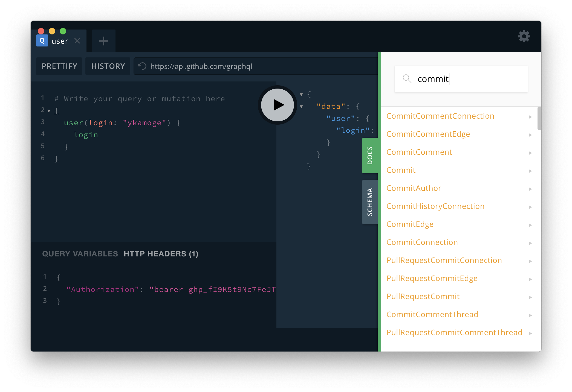Viewport: 572px width, 392px height.
Task: Click the new tab plus icon
Action: click(x=103, y=41)
